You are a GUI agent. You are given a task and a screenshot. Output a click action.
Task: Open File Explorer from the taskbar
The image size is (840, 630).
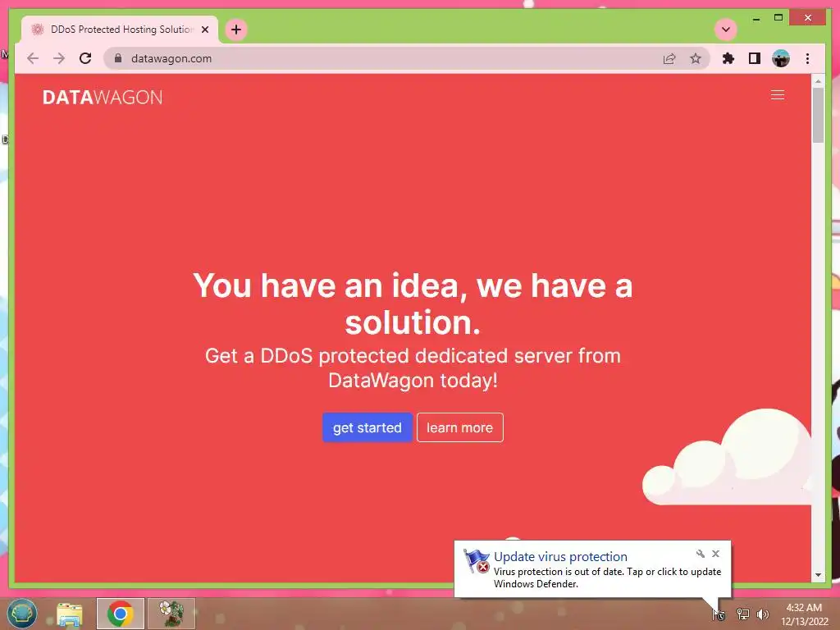(70, 614)
